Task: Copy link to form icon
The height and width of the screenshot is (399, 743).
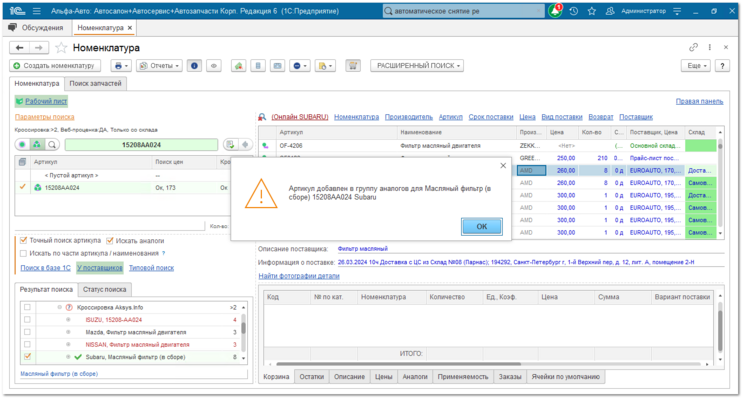Action: pos(693,47)
